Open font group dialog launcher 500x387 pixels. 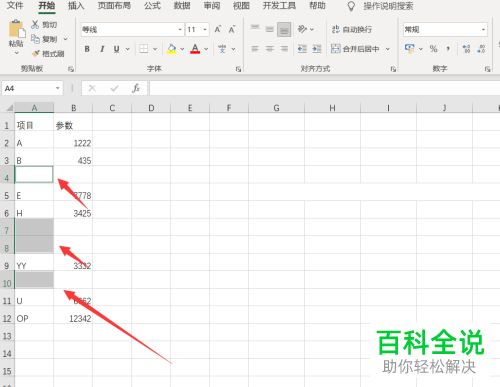pyautogui.click(x=238, y=69)
